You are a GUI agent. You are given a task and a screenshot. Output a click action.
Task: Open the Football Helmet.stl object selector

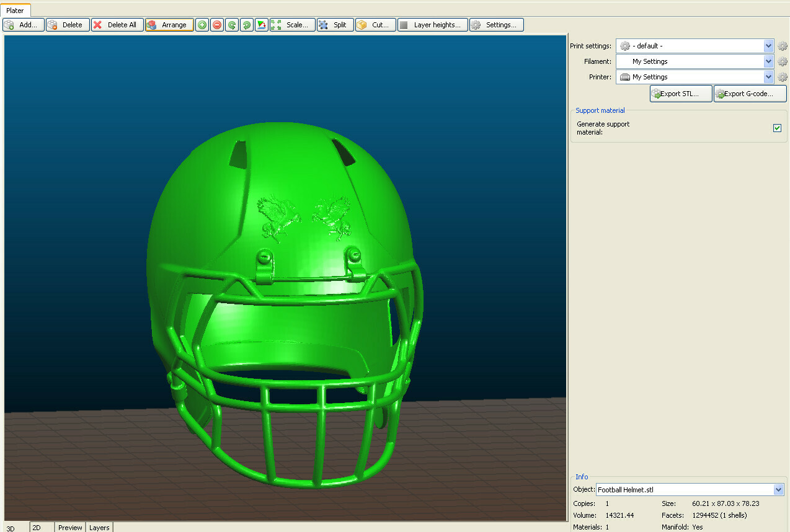coord(779,489)
